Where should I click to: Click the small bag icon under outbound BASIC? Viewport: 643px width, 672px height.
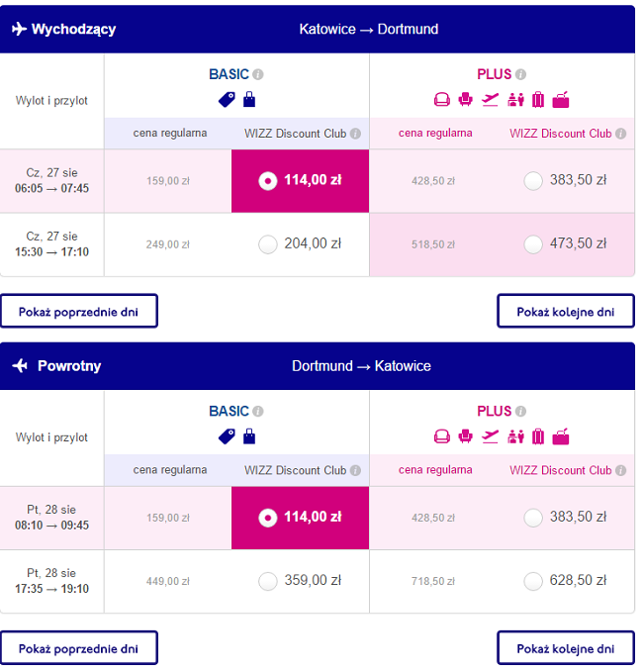pos(249,99)
